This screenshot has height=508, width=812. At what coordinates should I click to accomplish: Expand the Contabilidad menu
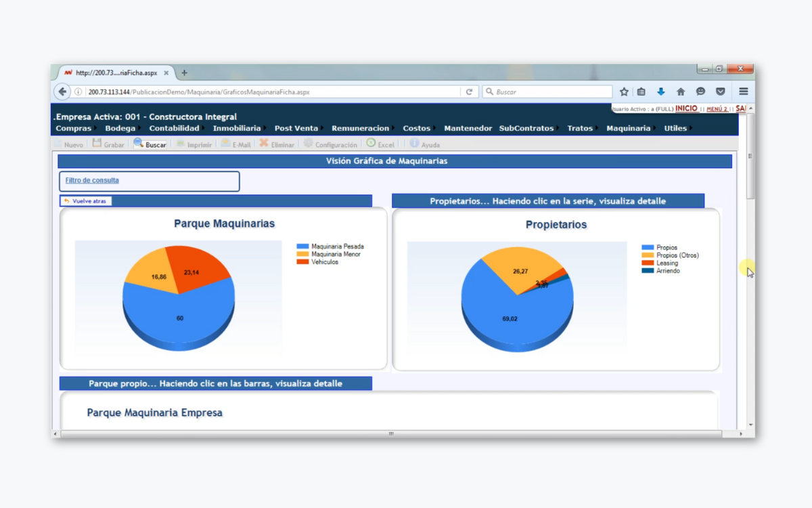point(174,128)
